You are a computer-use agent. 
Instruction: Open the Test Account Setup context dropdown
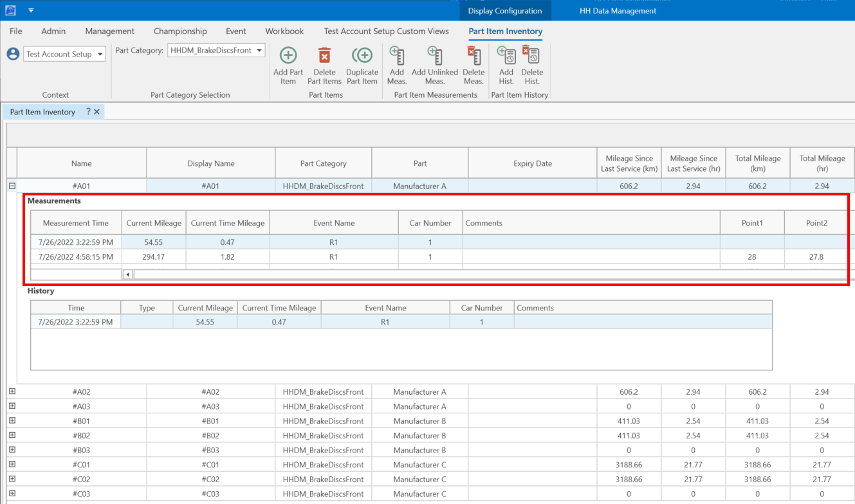[x=100, y=55]
